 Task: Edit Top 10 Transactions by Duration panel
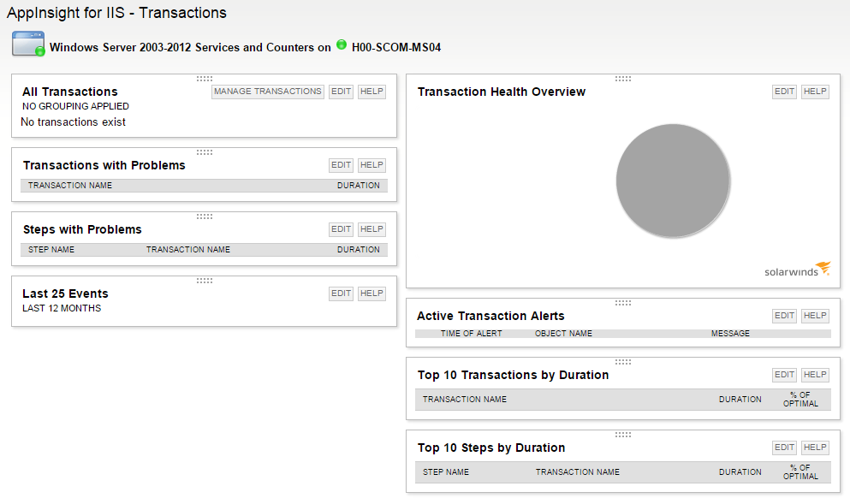[x=784, y=375]
